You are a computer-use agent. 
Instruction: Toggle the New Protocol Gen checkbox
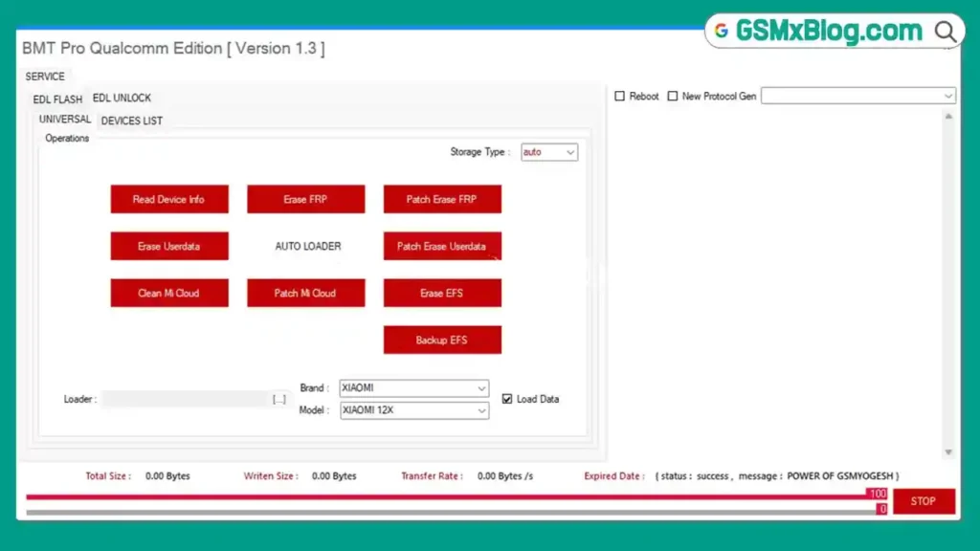(673, 97)
